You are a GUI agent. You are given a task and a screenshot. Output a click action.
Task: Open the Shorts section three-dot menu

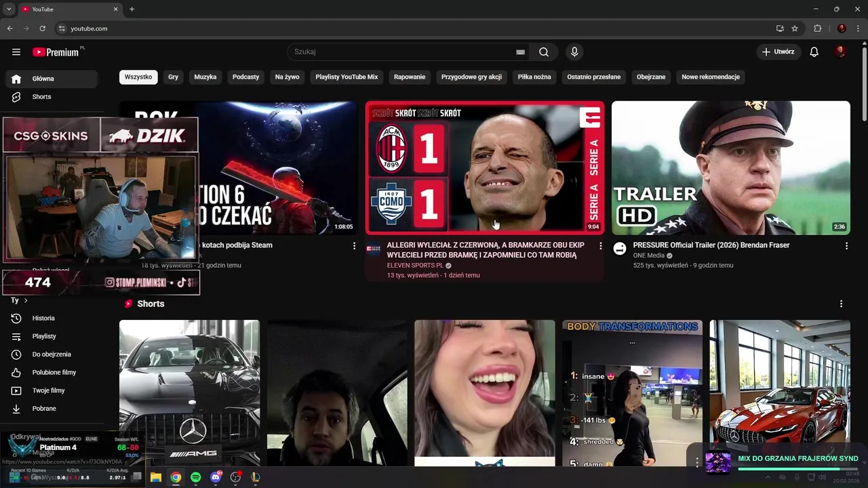pos(841,304)
